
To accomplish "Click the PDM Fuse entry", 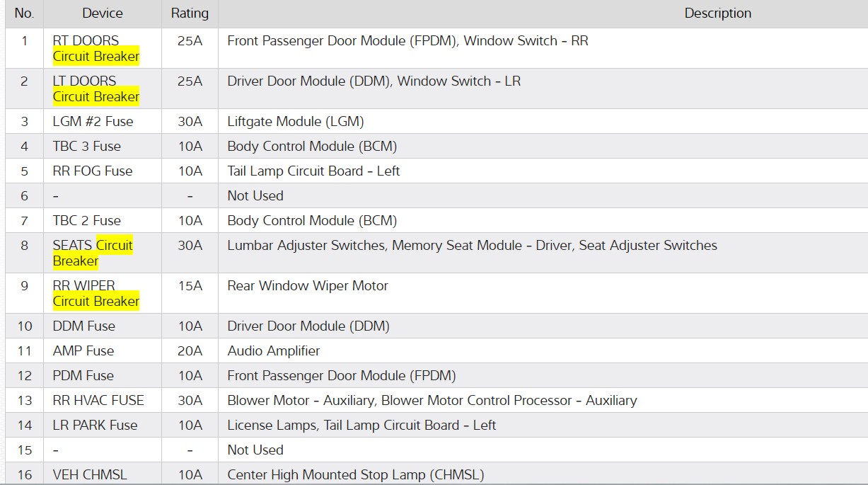I will pyautogui.click(x=83, y=375).
